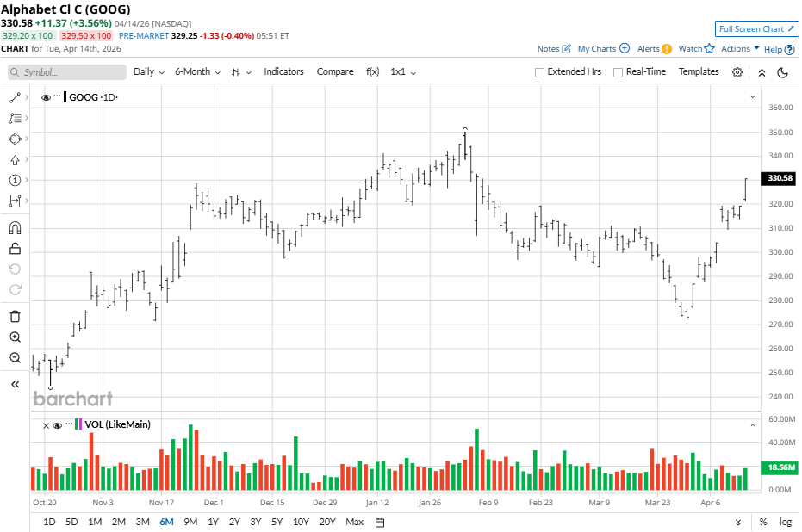Switch to dark mode with moon icon
Screen dimensions: 802x532
[783, 72]
